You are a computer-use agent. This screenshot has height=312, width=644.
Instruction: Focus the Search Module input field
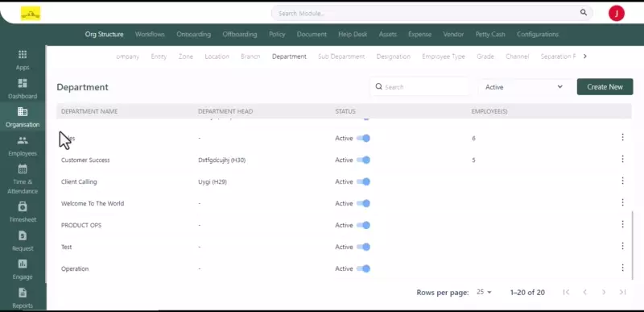[431, 13]
